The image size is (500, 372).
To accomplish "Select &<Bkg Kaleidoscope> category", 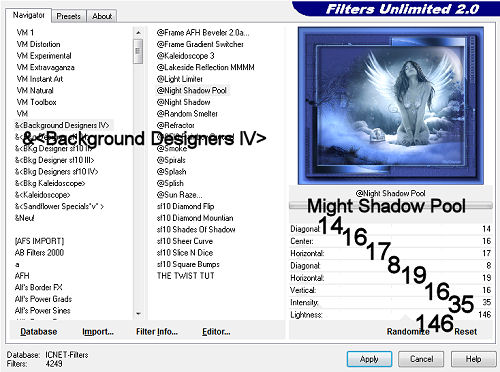I will pyautogui.click(x=50, y=183).
